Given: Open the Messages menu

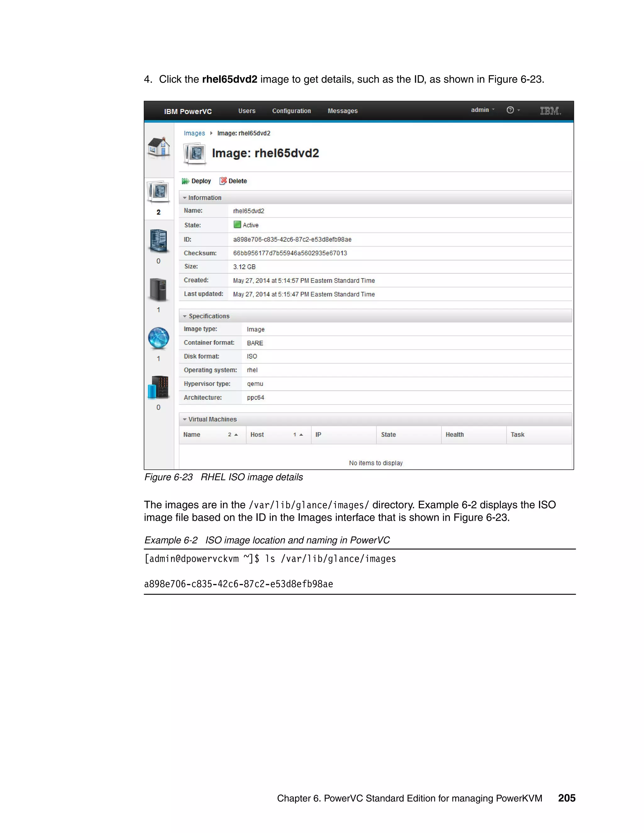Looking at the screenshot, I should [343, 111].
